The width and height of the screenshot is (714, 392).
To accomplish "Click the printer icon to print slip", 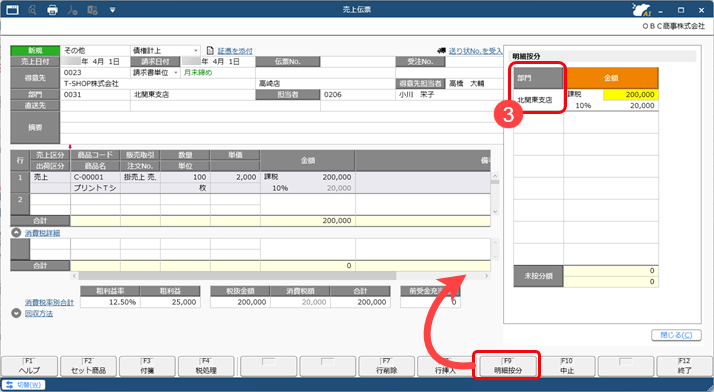I will pyautogui.click(x=52, y=10).
